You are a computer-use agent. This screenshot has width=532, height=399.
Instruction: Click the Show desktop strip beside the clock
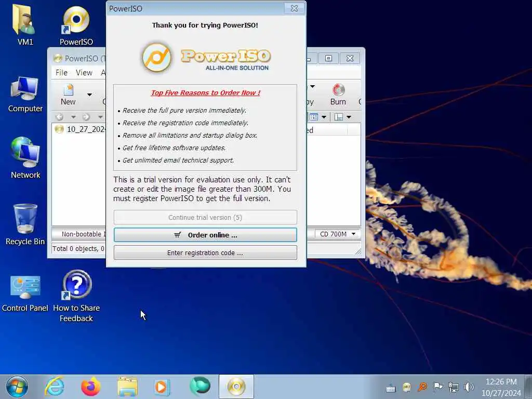click(x=528, y=387)
